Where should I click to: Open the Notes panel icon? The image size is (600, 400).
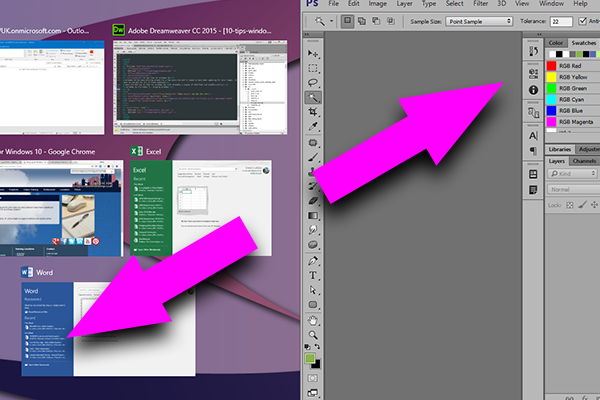[x=533, y=190]
